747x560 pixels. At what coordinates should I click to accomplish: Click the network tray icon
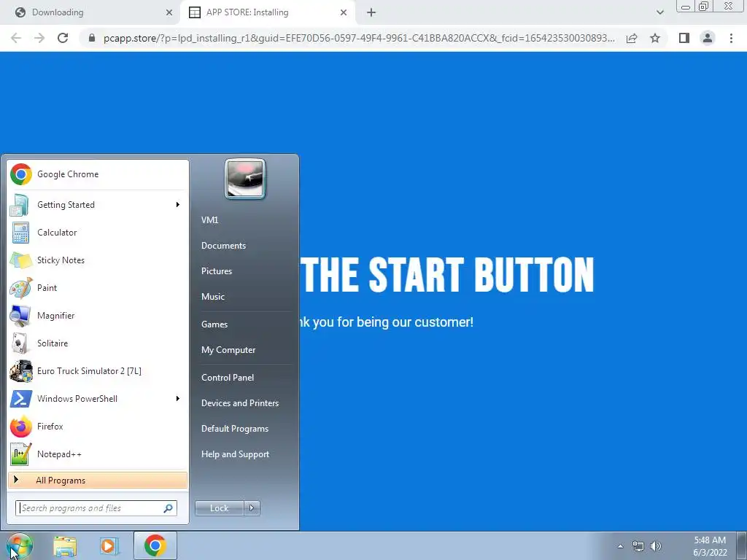point(638,546)
